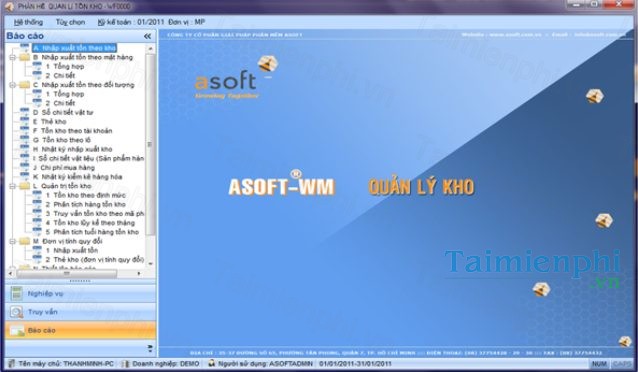Click report icon of 2 Chi tiết under B
Image resolution: width=638 pixels, height=372 pixels.
tap(37, 76)
